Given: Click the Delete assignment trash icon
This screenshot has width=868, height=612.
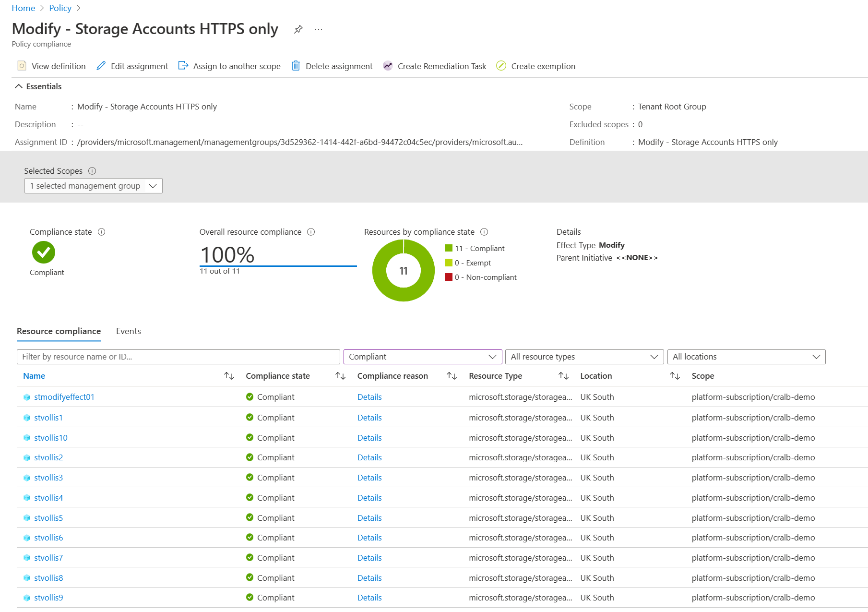Looking at the screenshot, I should pyautogui.click(x=296, y=66).
